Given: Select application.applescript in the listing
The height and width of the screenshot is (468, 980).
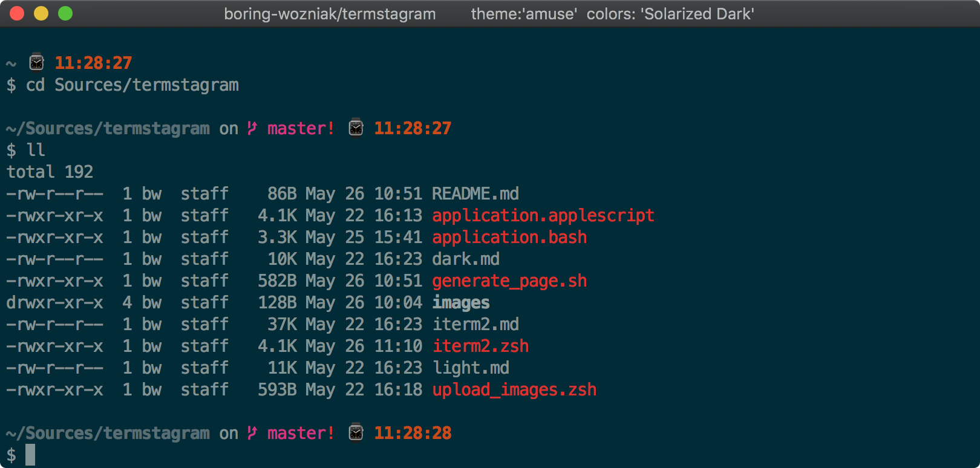Looking at the screenshot, I should pyautogui.click(x=543, y=215).
